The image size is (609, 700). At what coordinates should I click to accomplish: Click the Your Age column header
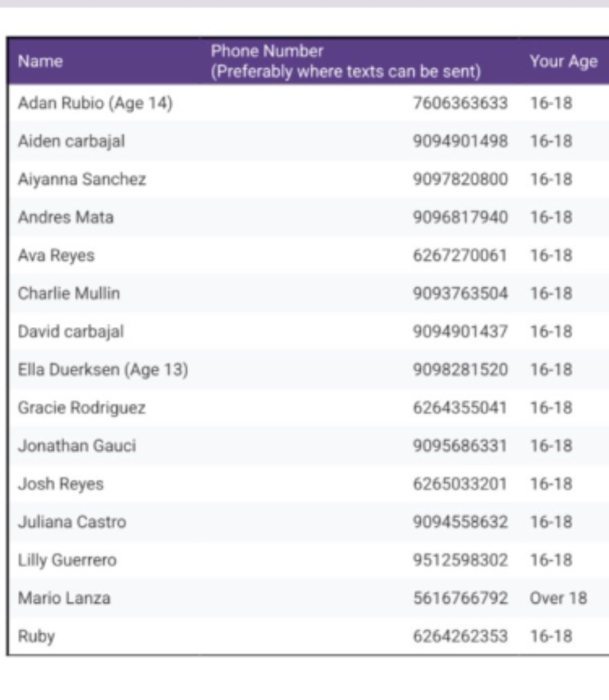(x=563, y=61)
